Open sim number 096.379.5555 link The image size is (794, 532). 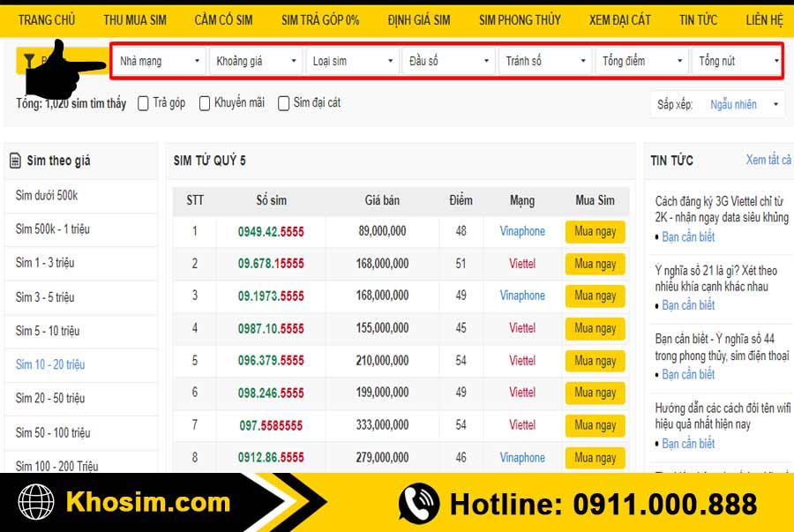pyautogui.click(x=271, y=360)
